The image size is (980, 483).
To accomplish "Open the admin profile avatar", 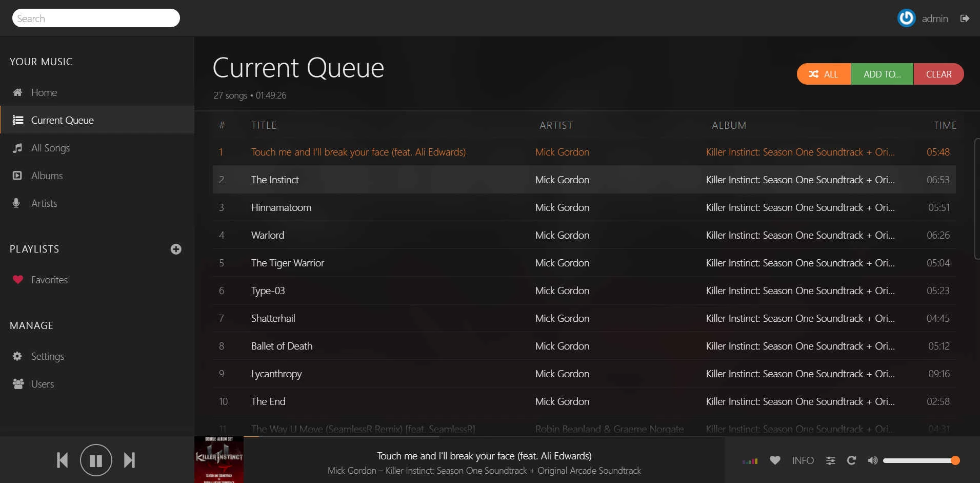I will point(906,18).
